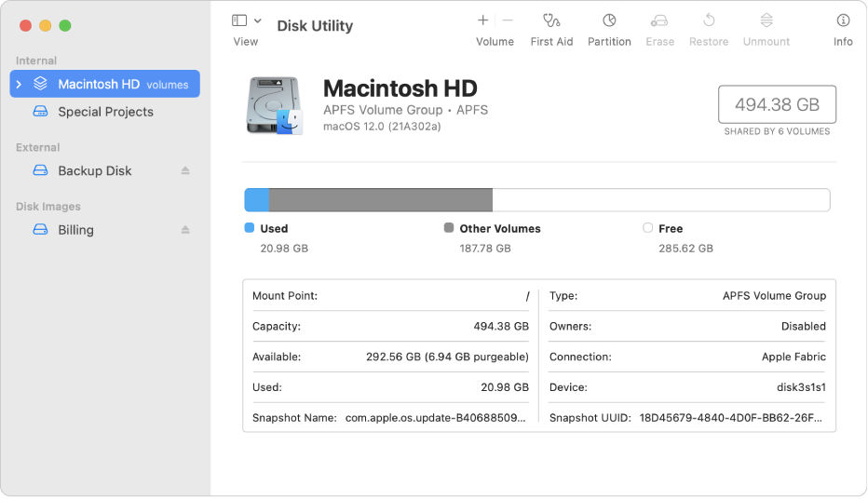The image size is (868, 499).
Task: Click the First Aid stethoscope icon
Action: pyautogui.click(x=551, y=20)
